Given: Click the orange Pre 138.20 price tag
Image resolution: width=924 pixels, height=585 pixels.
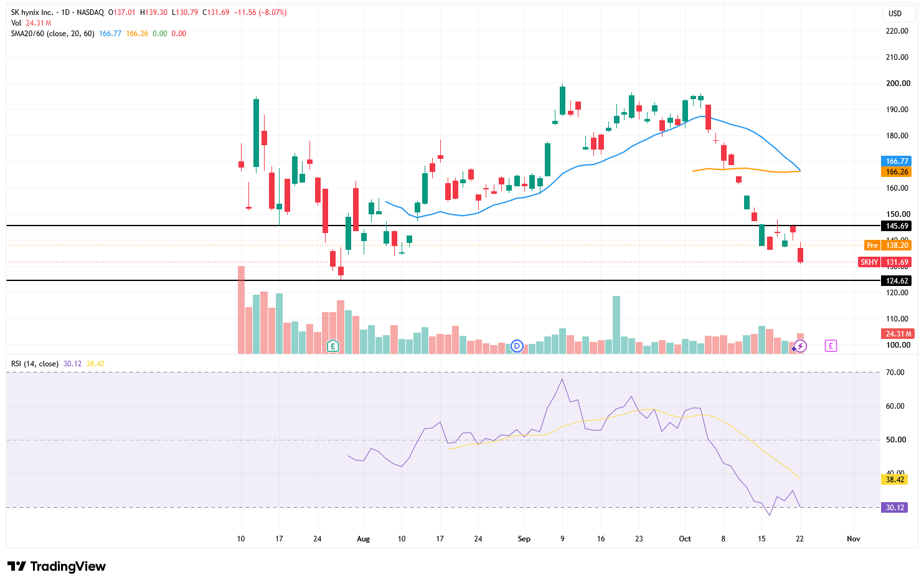Looking at the screenshot, I should coord(888,245).
